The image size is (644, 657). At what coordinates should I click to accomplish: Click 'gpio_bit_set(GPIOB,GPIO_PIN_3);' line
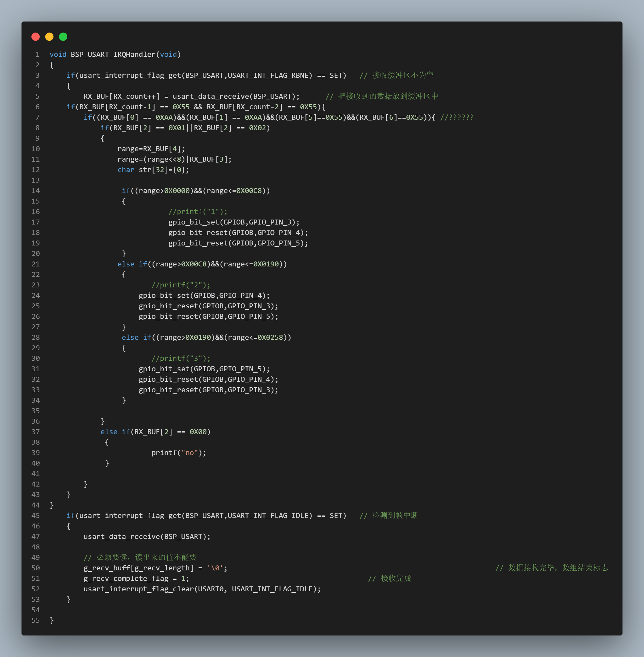pos(234,222)
